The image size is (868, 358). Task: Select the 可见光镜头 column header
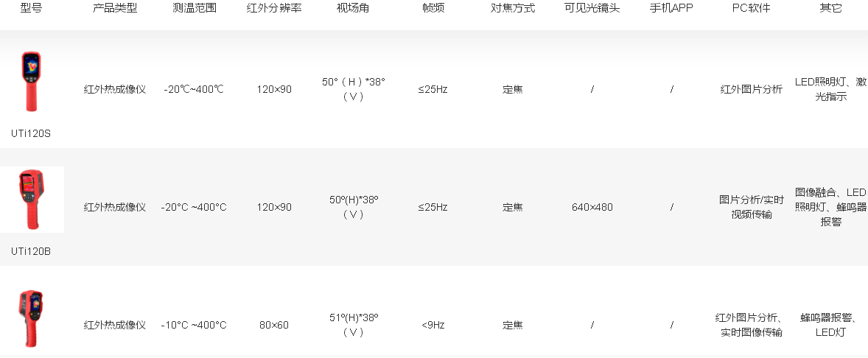pos(592,8)
